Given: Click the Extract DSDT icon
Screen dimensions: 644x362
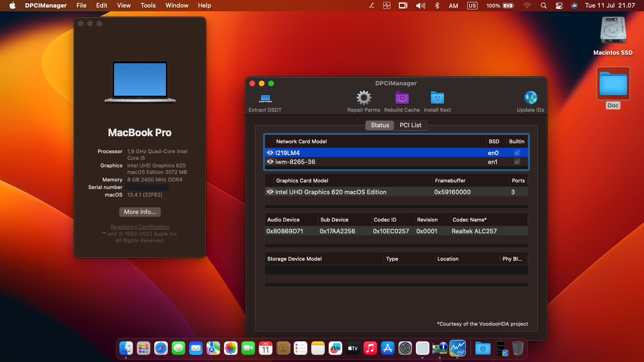Looking at the screenshot, I should [x=264, y=98].
